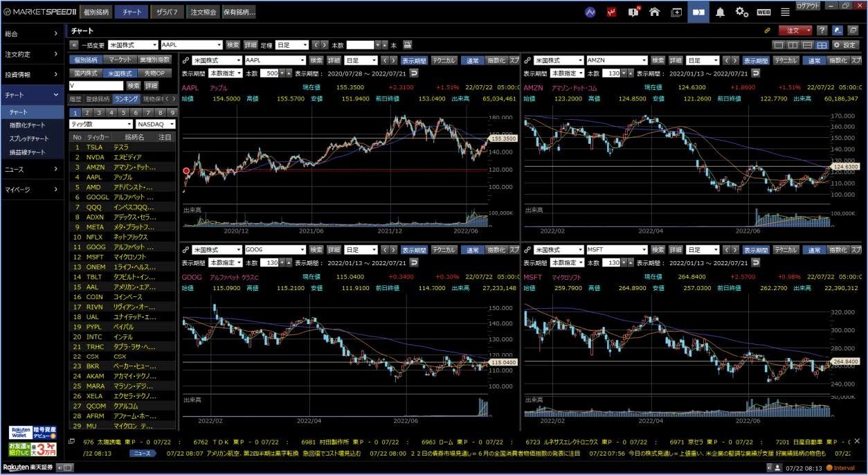The image size is (868, 475).
Task: Open the settings gears icon
Action: click(742, 12)
